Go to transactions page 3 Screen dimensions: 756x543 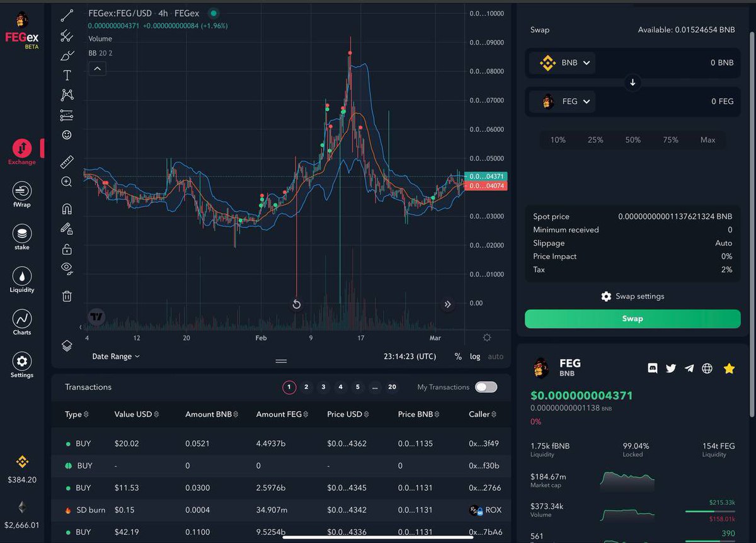coord(323,387)
